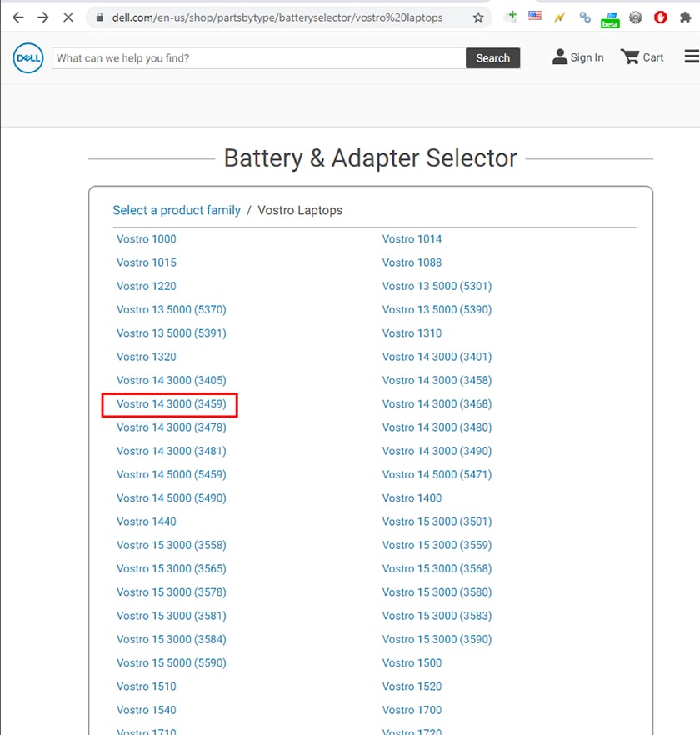Open the lightning bolt extension
This screenshot has width=700, height=735.
(559, 16)
